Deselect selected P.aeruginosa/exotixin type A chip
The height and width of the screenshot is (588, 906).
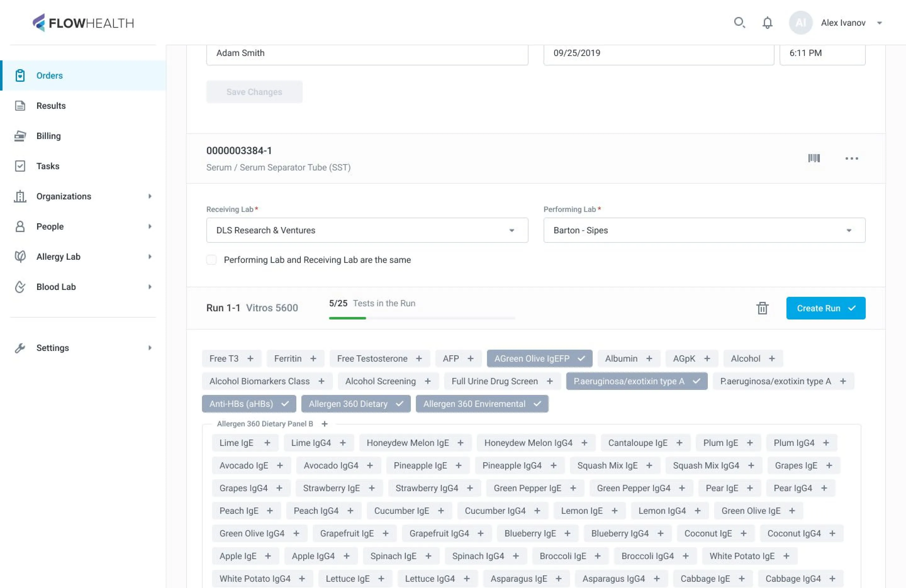coord(637,381)
